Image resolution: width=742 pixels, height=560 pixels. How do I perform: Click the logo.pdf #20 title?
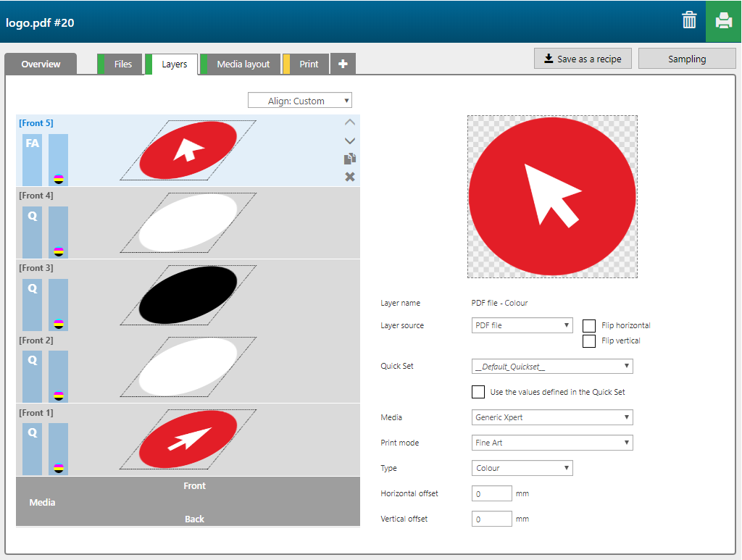click(40, 22)
